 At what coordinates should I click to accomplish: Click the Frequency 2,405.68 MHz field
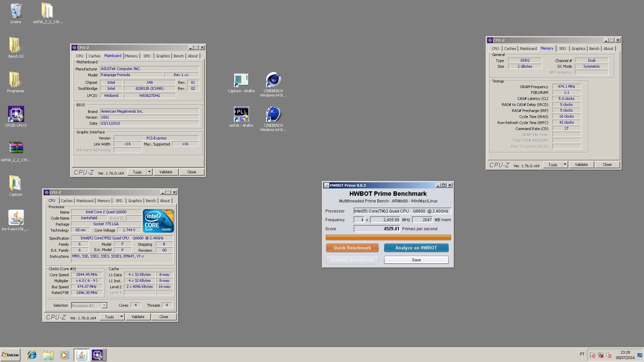(385, 220)
